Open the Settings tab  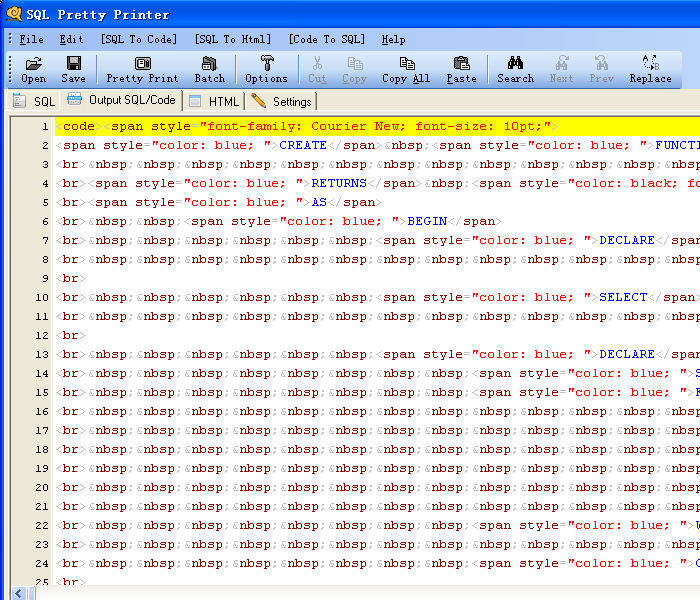pos(282,101)
